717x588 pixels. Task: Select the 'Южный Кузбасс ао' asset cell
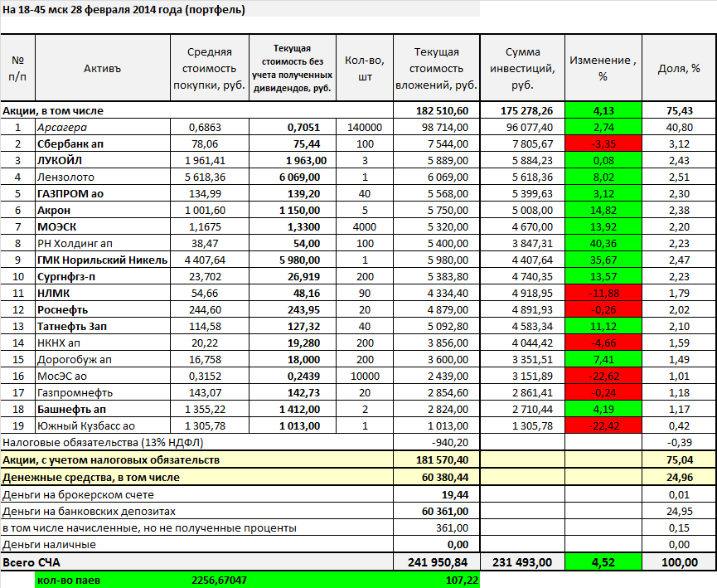[85, 426]
